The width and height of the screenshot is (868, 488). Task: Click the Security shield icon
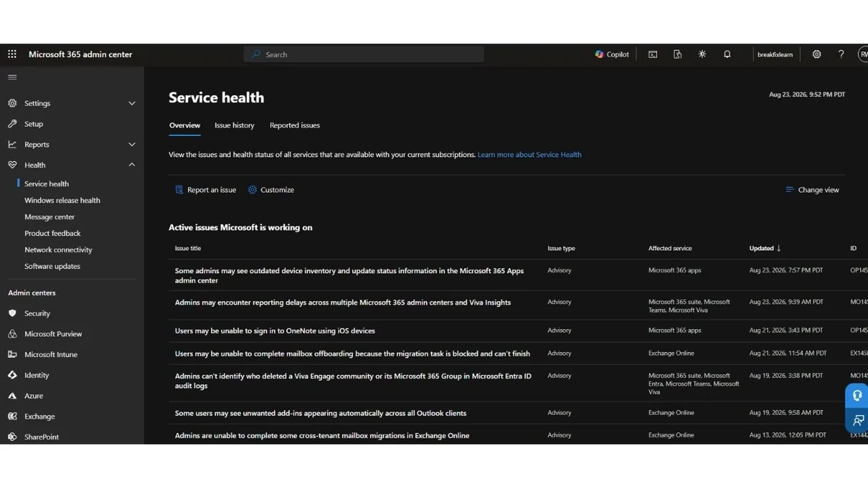coord(12,313)
